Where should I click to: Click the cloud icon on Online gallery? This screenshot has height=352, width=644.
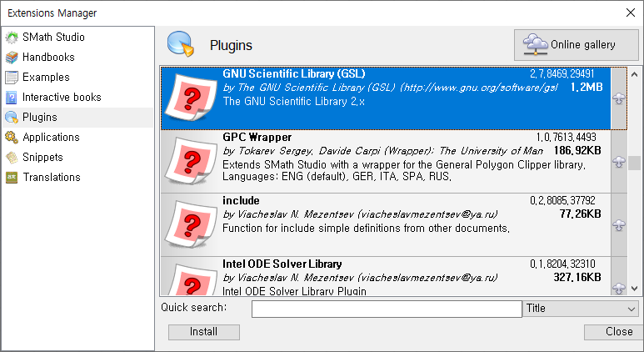click(535, 44)
